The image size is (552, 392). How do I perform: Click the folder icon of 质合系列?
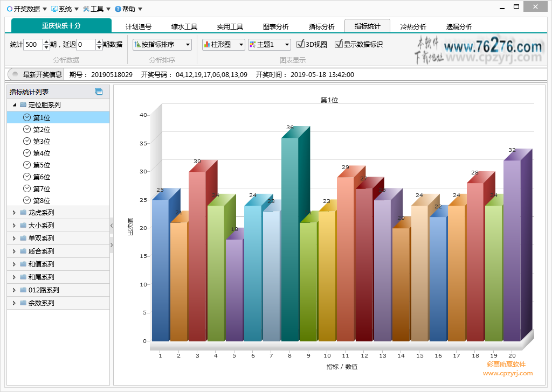[x=23, y=251]
